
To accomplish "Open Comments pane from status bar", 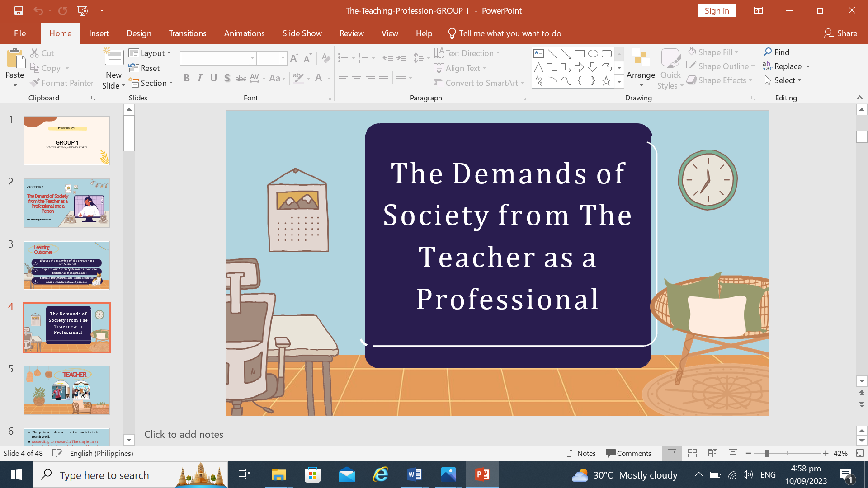I will (628, 453).
